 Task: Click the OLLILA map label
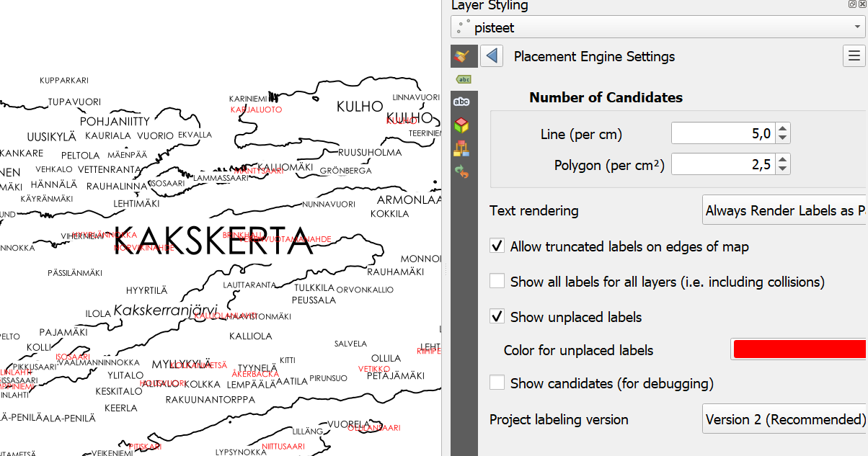pos(386,358)
